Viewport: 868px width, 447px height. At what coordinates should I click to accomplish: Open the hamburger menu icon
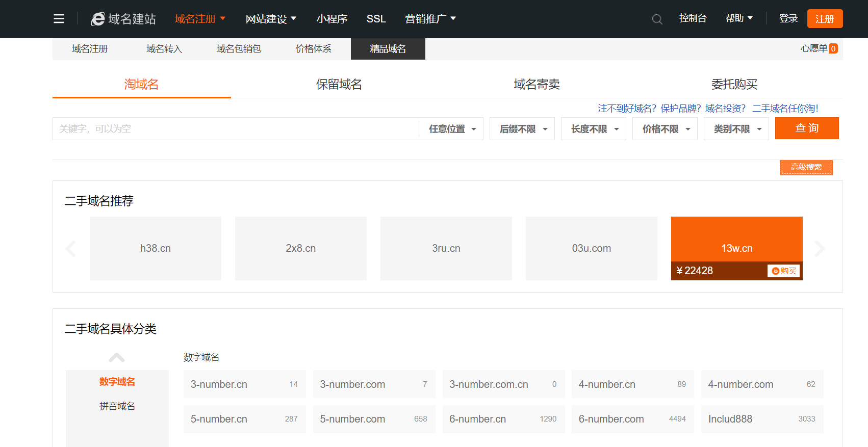(59, 19)
